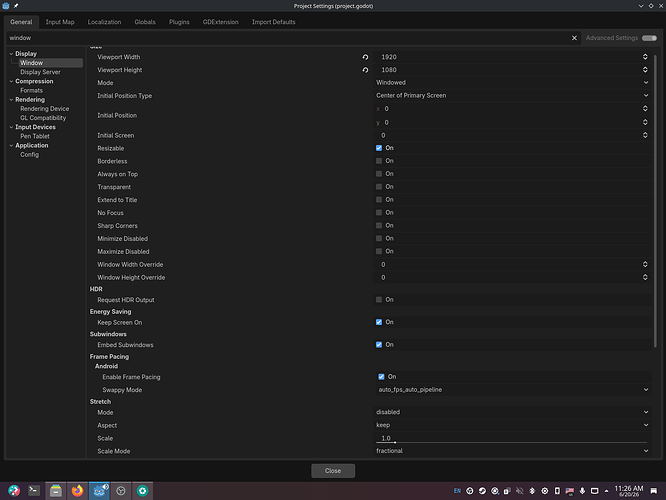The width and height of the screenshot is (666, 500).
Task: Uncheck the Resizable checkbox
Action: tap(379, 148)
